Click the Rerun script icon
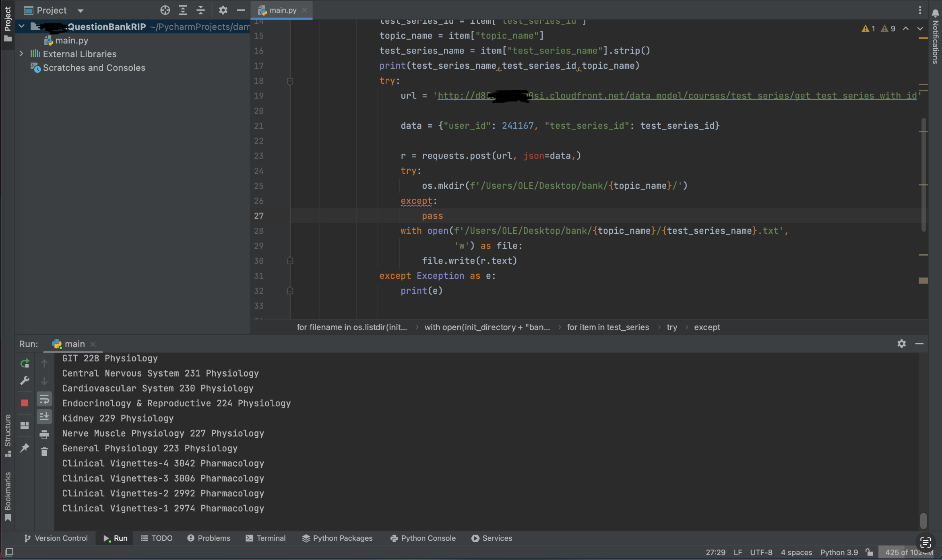 pyautogui.click(x=24, y=362)
